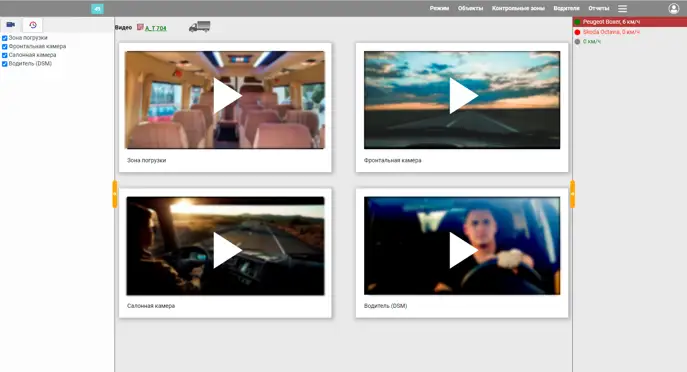This screenshot has height=372, width=687.
Task: Open the A_T 704 vehicle link
Action: point(156,28)
